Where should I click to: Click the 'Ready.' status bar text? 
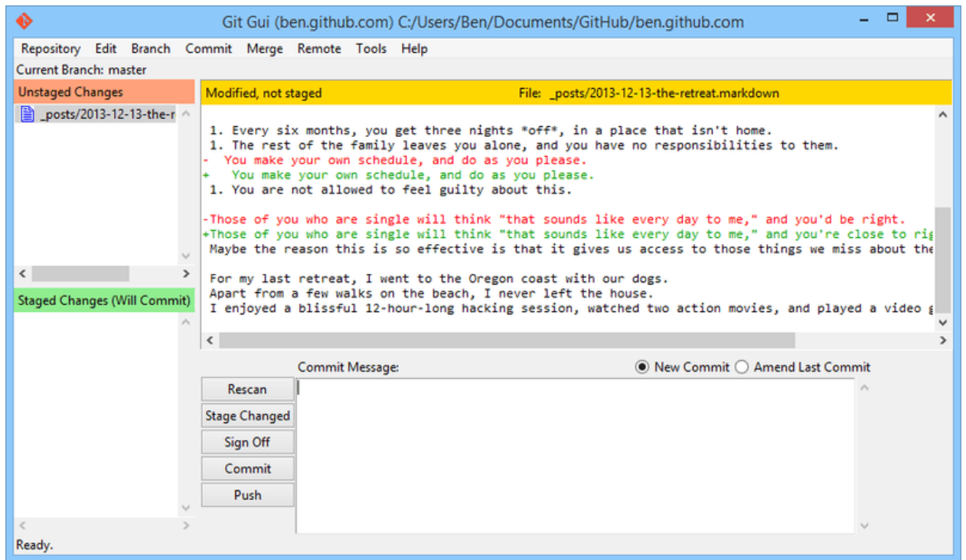tap(34, 545)
